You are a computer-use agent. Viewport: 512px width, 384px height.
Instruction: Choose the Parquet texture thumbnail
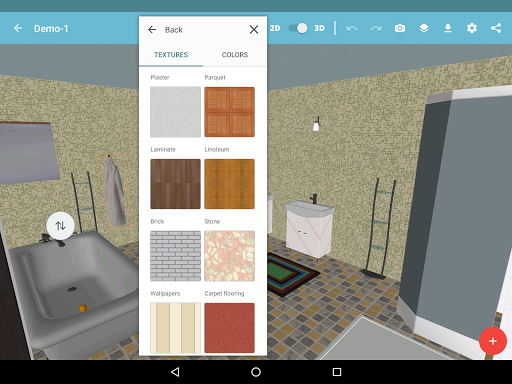point(229,112)
